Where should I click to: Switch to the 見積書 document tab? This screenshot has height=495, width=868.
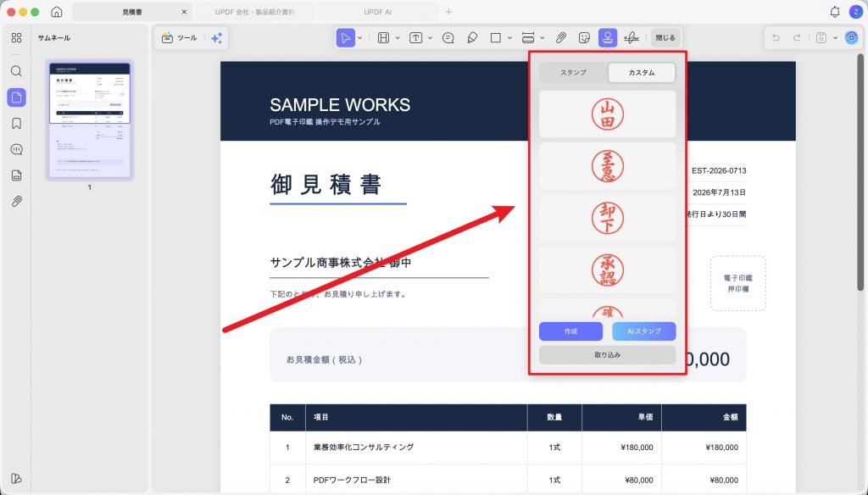tap(131, 12)
